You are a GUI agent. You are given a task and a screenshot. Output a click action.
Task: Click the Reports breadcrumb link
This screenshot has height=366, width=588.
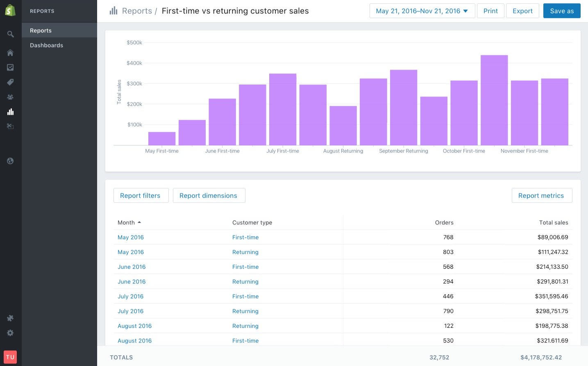click(x=137, y=11)
